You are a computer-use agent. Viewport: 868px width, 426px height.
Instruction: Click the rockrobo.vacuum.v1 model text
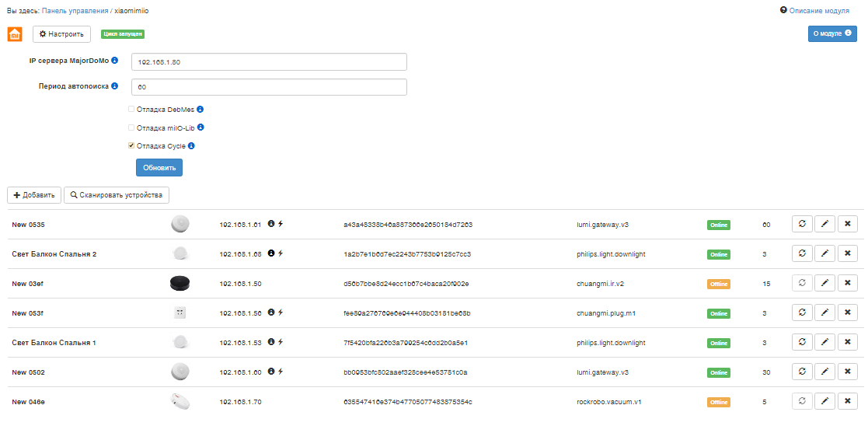click(x=608, y=402)
